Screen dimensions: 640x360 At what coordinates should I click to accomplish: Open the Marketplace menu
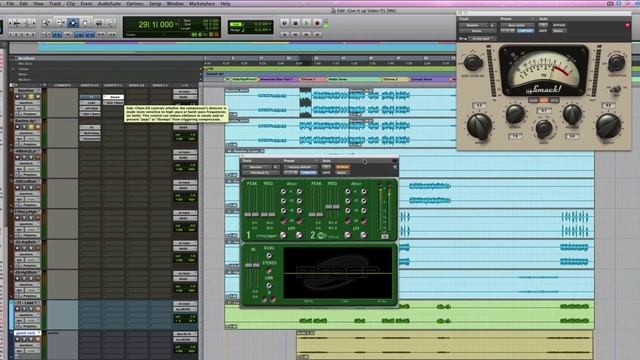click(202, 4)
